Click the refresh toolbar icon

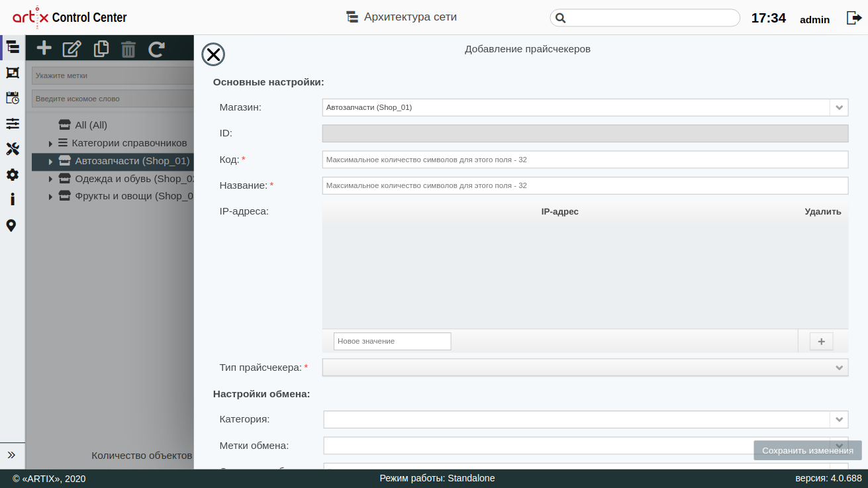point(156,48)
